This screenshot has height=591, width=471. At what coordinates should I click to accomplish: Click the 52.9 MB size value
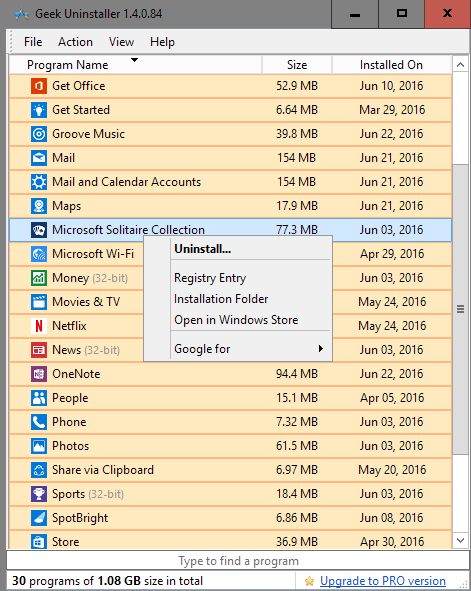(297, 86)
